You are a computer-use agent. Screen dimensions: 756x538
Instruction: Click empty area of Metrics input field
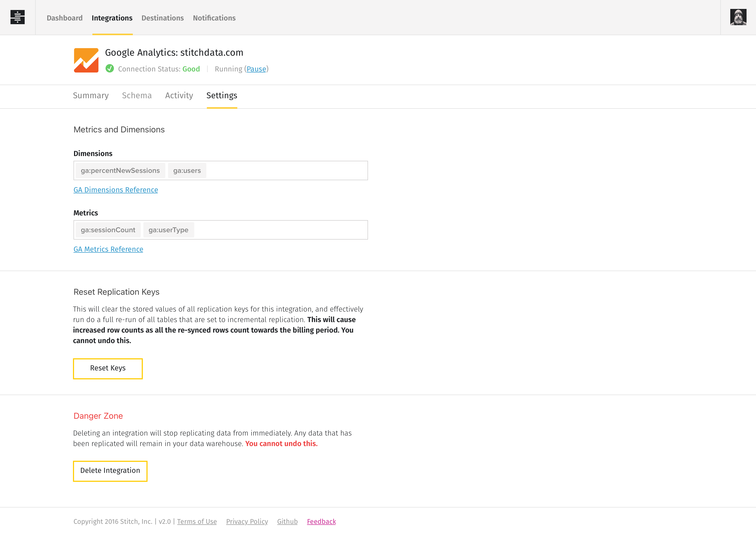281,230
